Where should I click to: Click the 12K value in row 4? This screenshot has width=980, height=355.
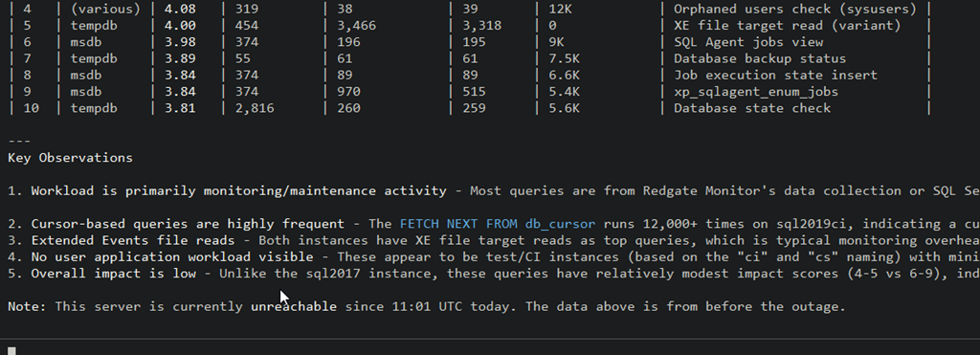click(560, 9)
